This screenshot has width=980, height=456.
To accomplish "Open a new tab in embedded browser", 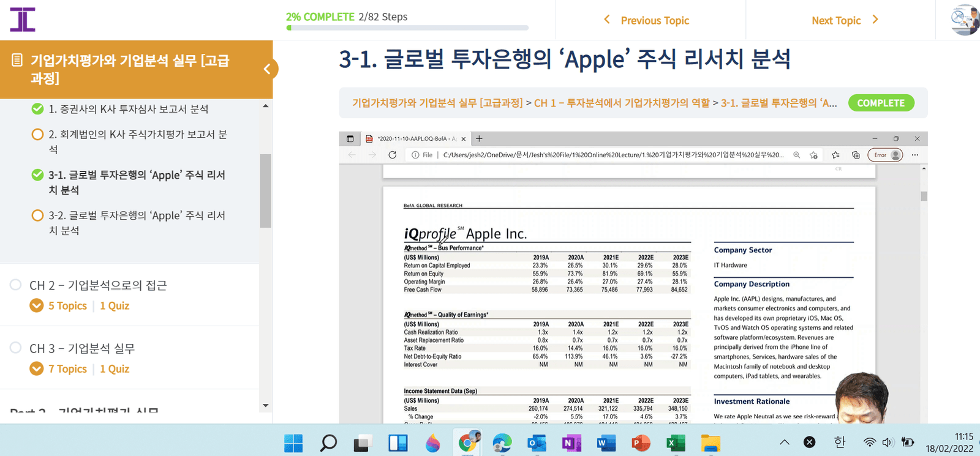I will (x=479, y=139).
